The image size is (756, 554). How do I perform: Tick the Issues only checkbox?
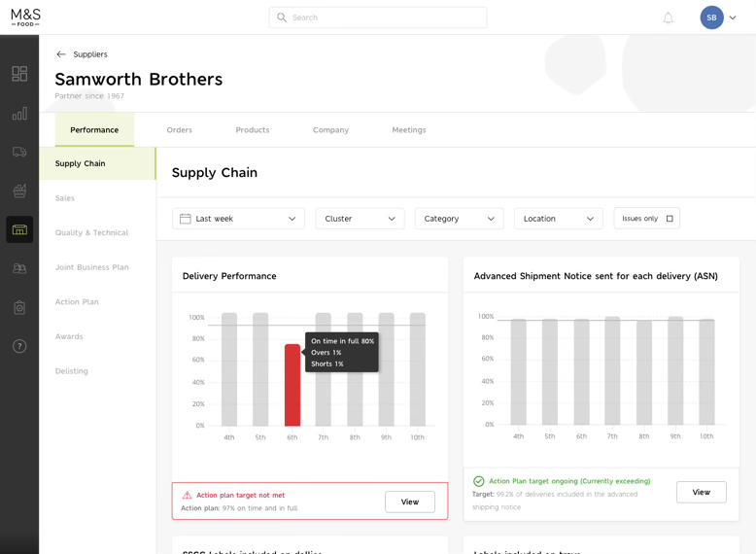[670, 219]
